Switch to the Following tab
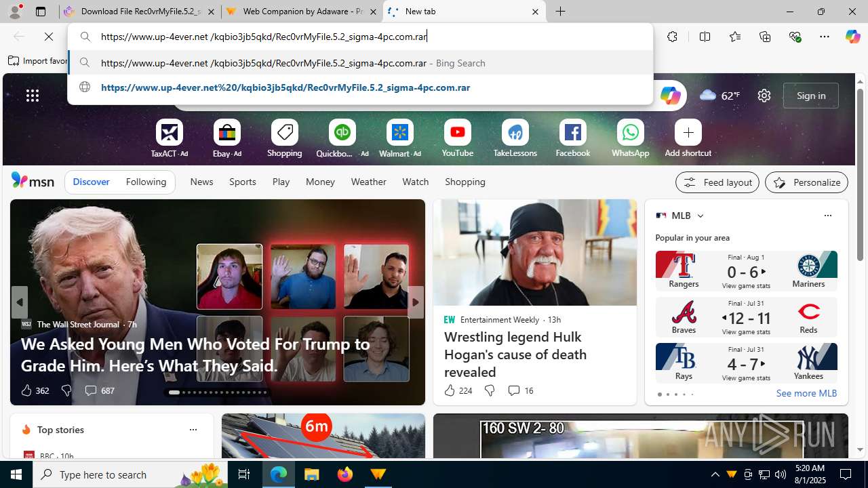Image resolution: width=868 pixels, height=488 pixels. click(x=146, y=182)
